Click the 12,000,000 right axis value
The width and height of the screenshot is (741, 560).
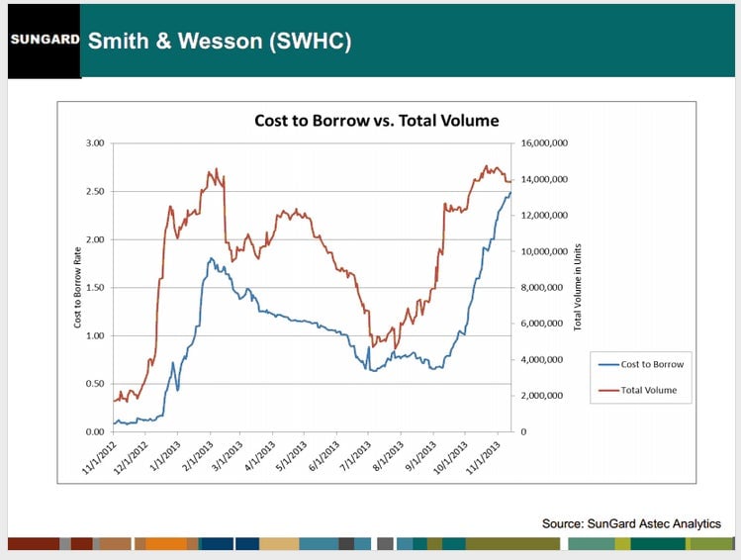(544, 216)
